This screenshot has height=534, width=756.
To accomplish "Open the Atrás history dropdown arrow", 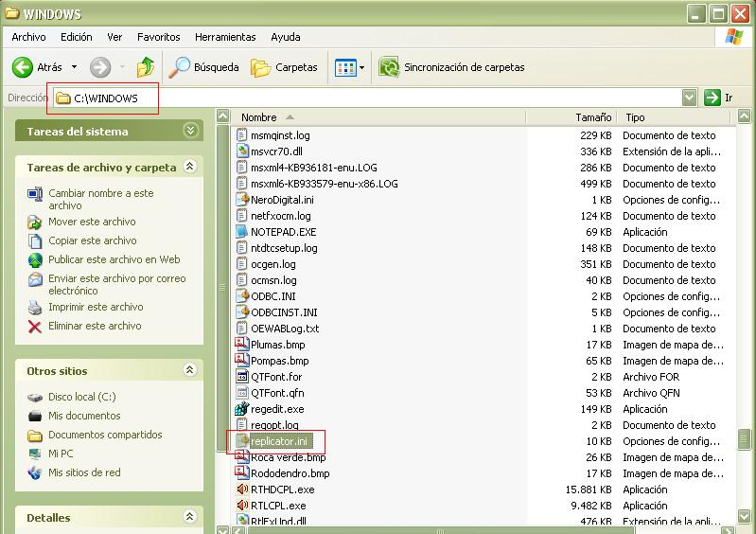I will [x=74, y=67].
